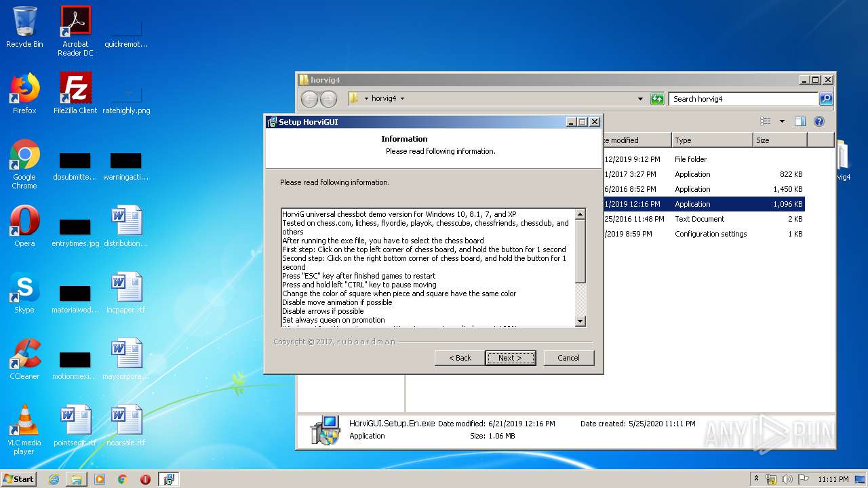Launch FileZilla Client shortcut

pos(75,94)
